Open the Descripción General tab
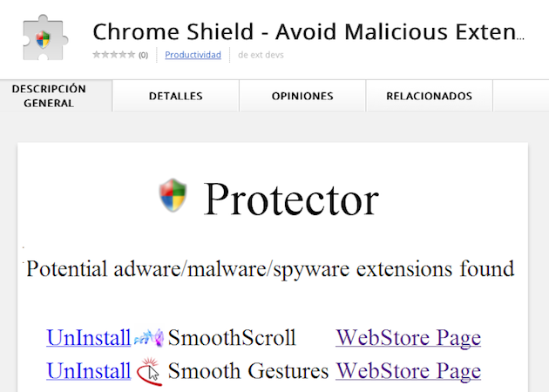Screen dimensions: 549x392 [x=49, y=96]
